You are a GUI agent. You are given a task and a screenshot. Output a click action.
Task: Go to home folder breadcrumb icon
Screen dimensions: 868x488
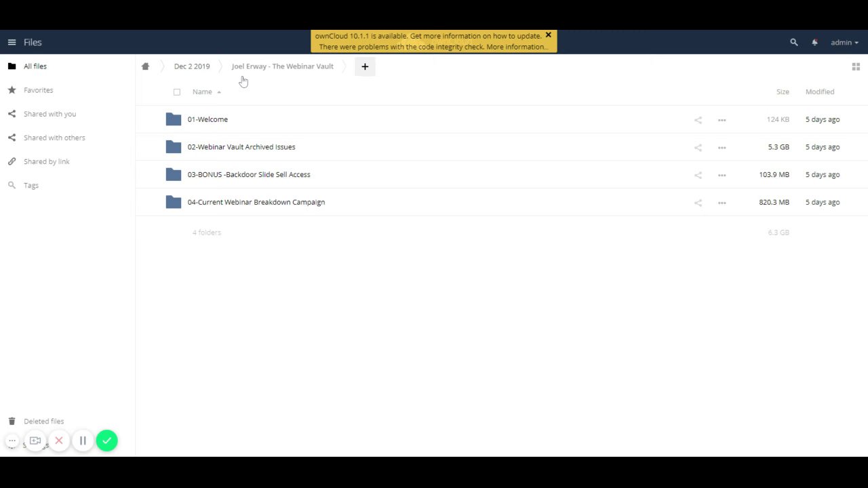[145, 66]
